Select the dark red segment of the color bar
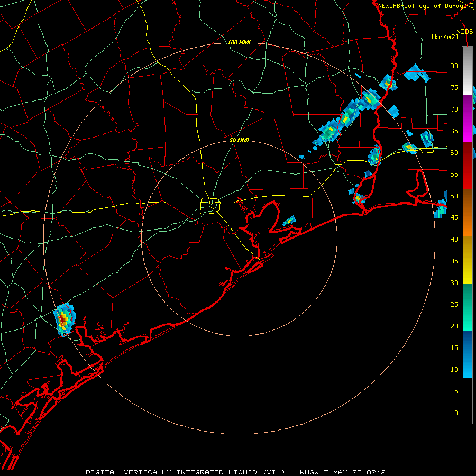 [x=467, y=154]
